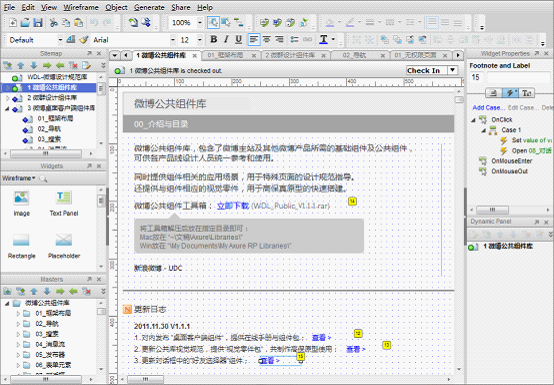The width and height of the screenshot is (554, 385).
Task: Click delete page icon in Sitemap toolbar
Action: point(73,65)
